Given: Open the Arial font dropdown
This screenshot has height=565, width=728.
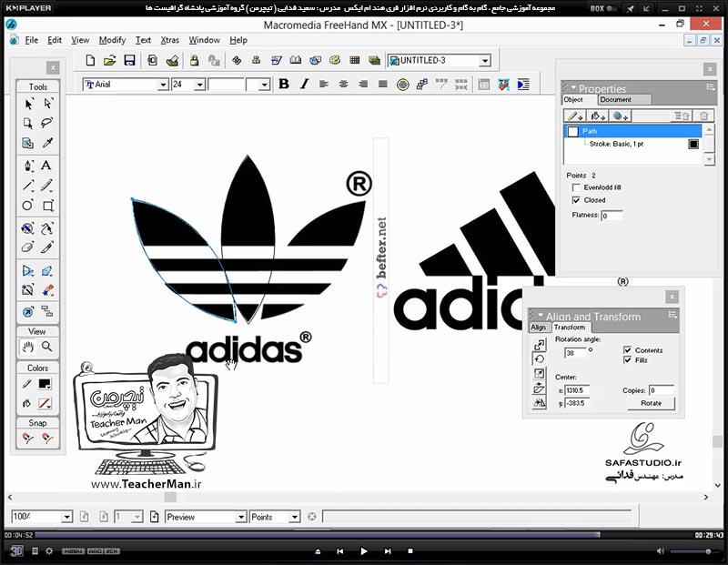Looking at the screenshot, I should 163,85.
